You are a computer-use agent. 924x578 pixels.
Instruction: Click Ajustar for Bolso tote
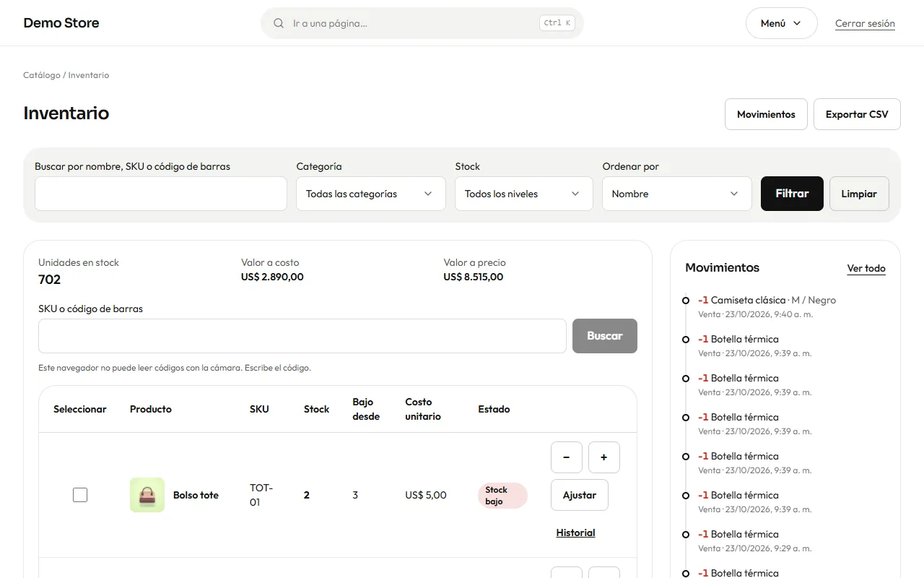[x=580, y=495]
